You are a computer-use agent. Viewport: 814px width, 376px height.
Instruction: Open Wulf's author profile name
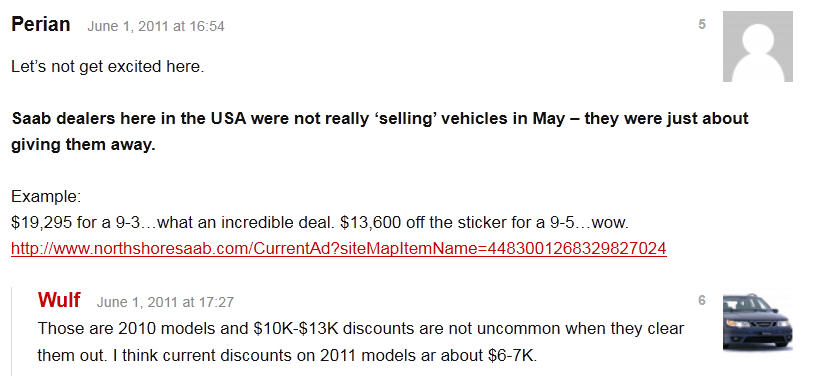tap(59, 300)
